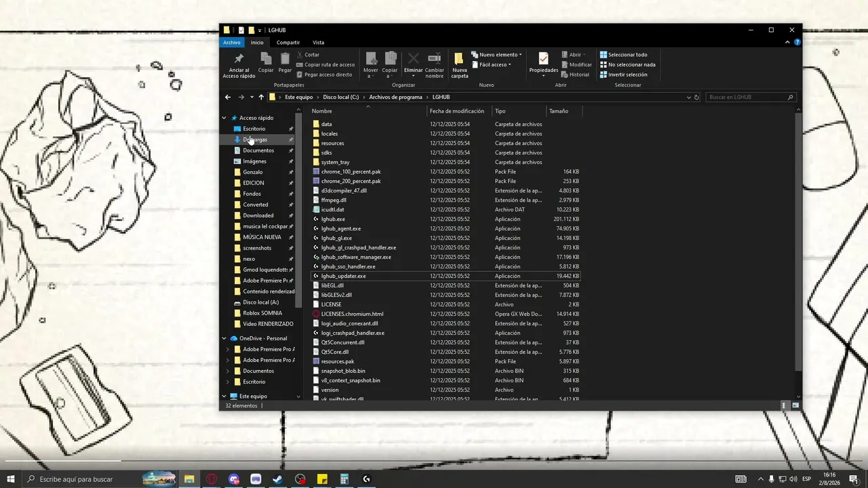Image resolution: width=868 pixels, height=488 pixels.
Task: Switch to the Compartir ribbon tab
Action: point(288,43)
